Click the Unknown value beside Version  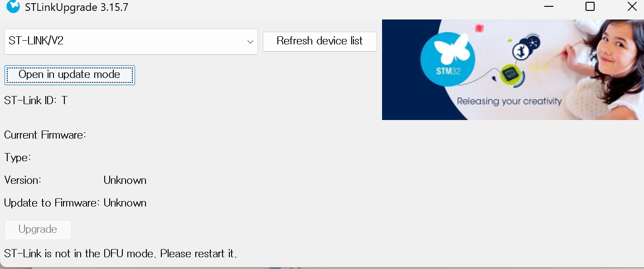coord(125,180)
